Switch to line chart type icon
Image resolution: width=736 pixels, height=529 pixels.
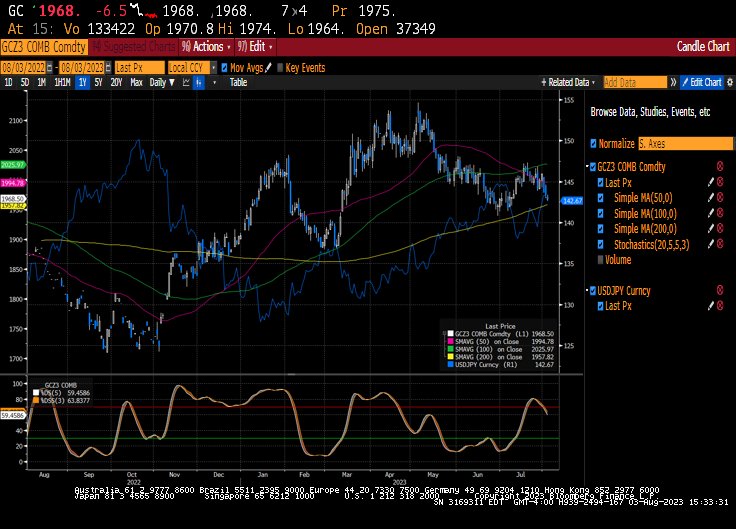point(186,83)
